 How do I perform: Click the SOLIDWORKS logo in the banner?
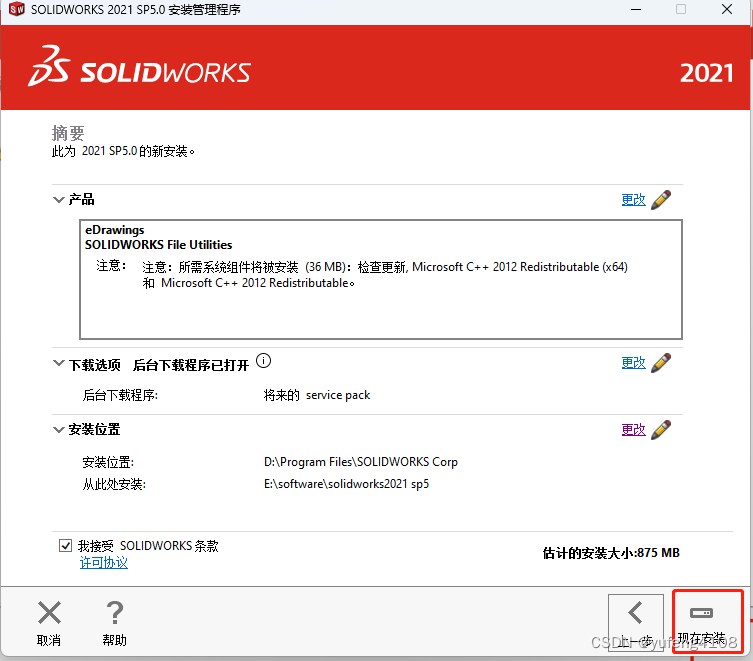pyautogui.click(x=140, y=72)
